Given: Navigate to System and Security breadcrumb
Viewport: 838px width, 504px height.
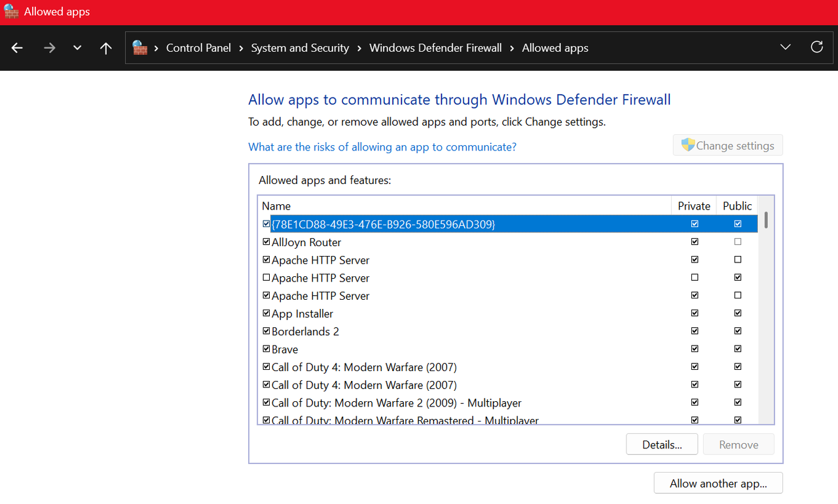Looking at the screenshot, I should (x=300, y=48).
